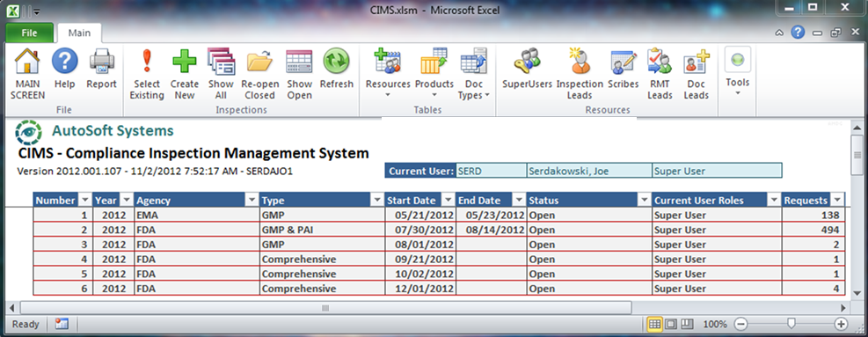Click the horizontal scrollbar thumb

pos(325,308)
